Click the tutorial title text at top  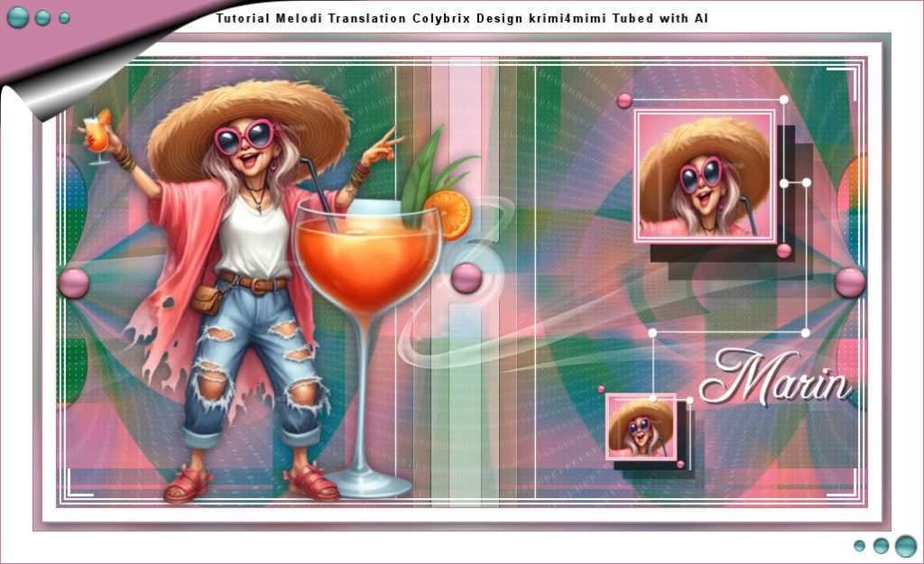point(462,18)
